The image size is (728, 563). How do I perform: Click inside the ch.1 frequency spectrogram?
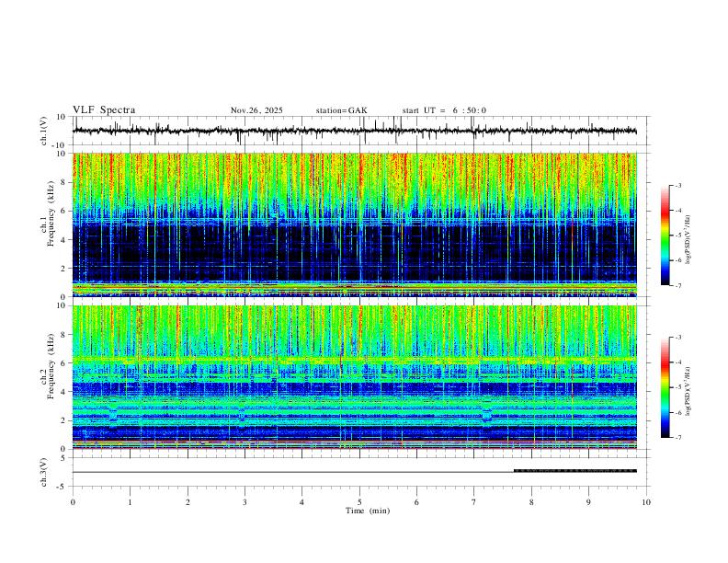pos(355,224)
